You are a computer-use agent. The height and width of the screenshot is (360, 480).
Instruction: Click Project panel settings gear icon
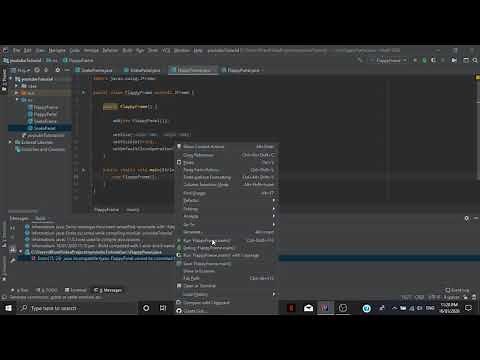(x=58, y=70)
